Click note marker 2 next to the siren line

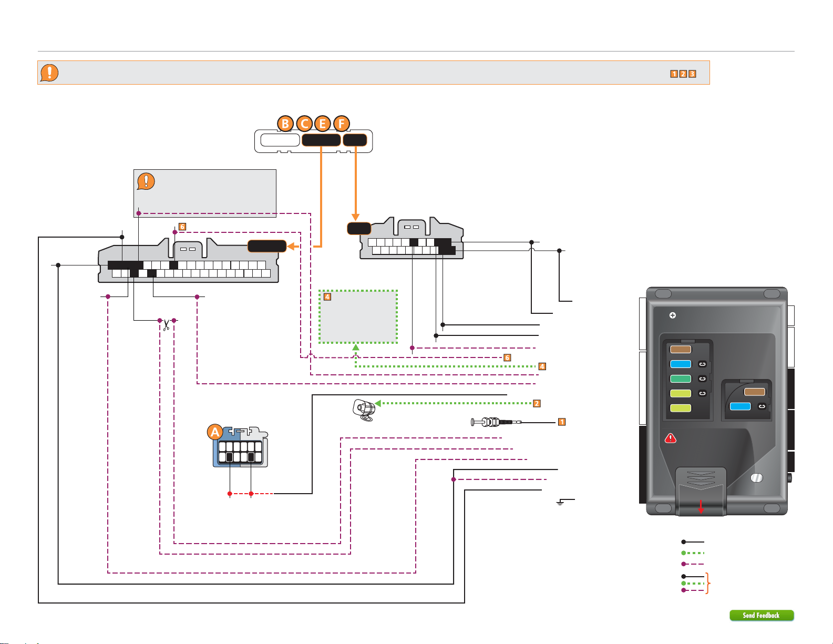[x=537, y=403]
